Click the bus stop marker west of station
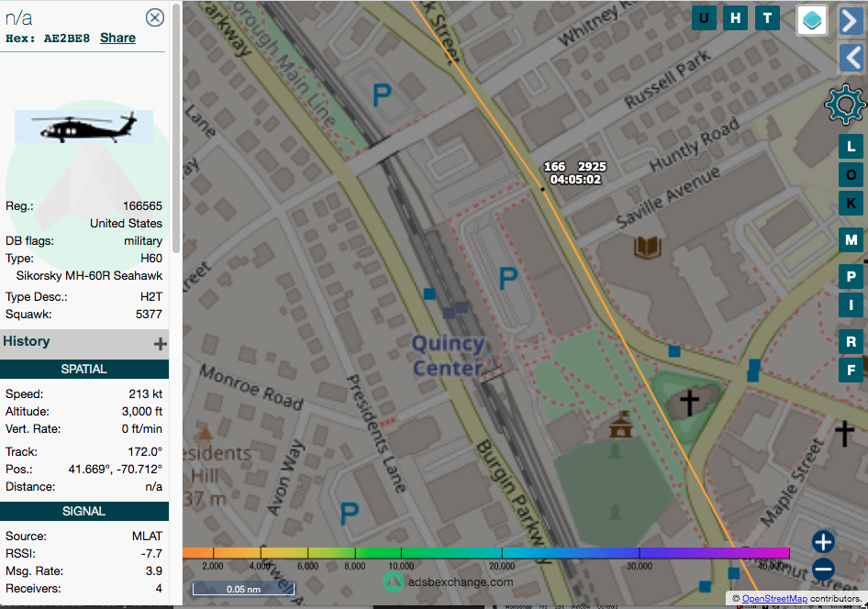The image size is (868, 609). [429, 293]
